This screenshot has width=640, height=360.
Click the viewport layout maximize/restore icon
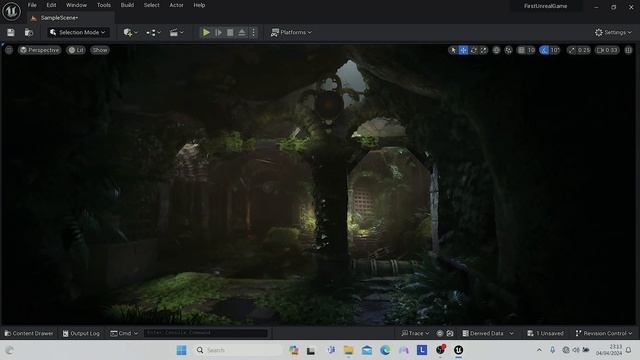(x=628, y=50)
